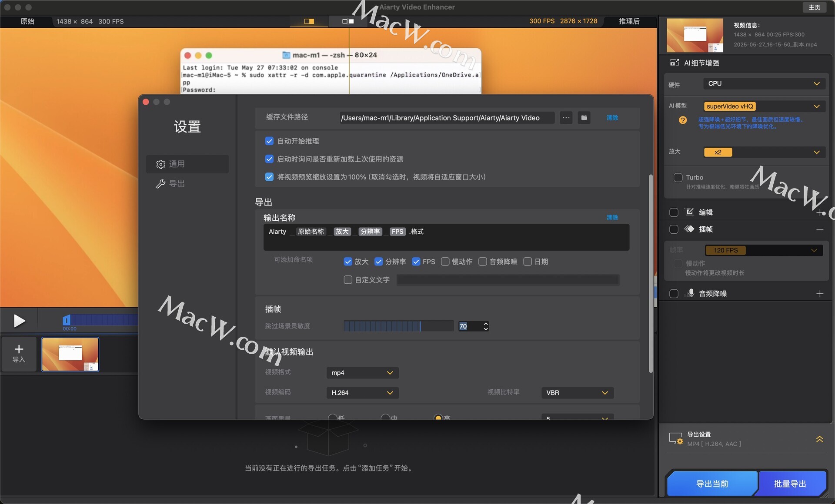Click the settings dialog scrollbar
The width and height of the screenshot is (835, 504).
(x=651, y=274)
